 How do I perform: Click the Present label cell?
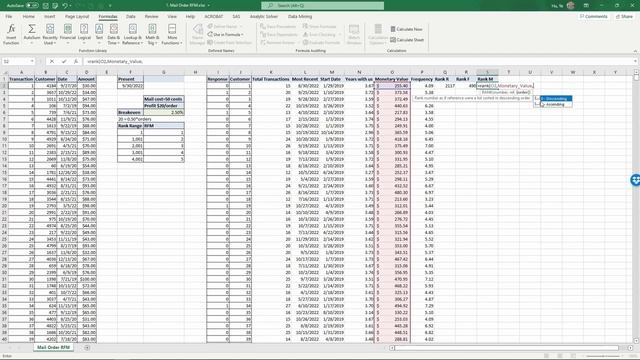coord(130,79)
